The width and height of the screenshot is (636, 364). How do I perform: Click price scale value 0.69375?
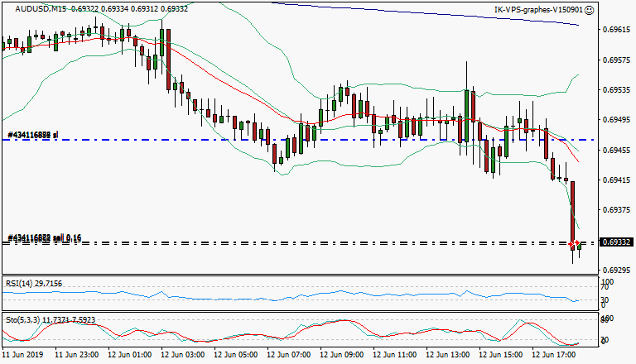pos(616,210)
